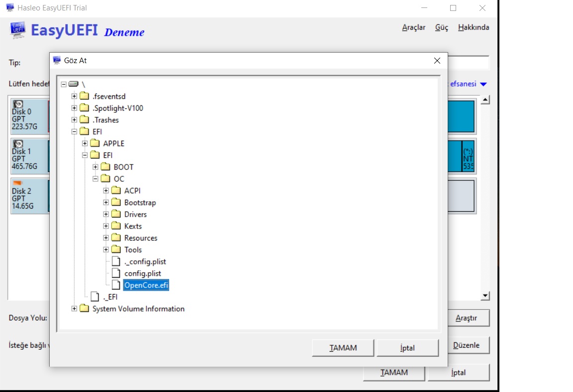Expand the ACPI folder node
The image size is (573, 392).
click(106, 191)
